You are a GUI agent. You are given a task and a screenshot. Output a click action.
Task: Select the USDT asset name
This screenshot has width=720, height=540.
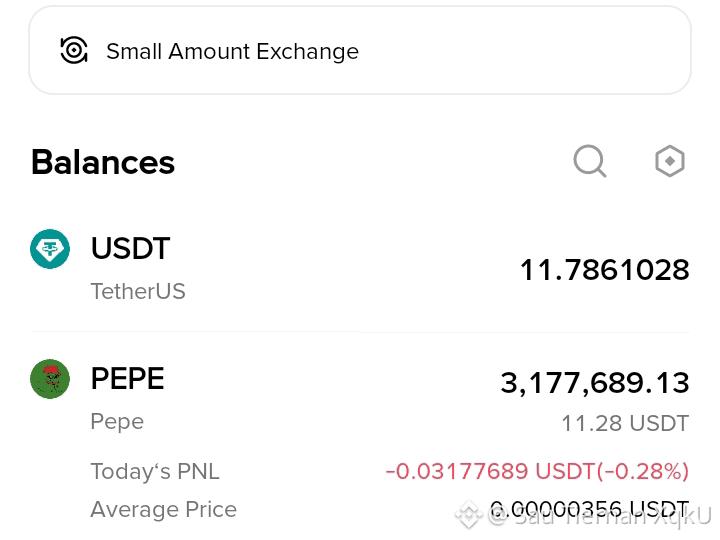click(x=130, y=248)
